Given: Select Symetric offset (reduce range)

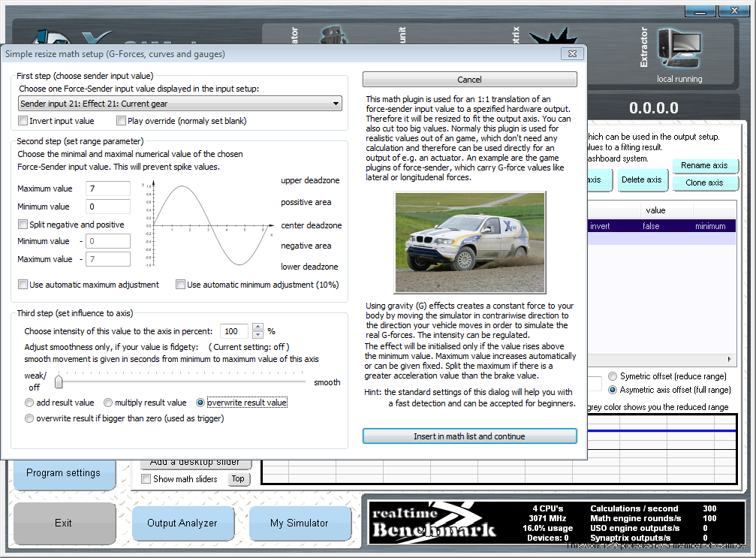Looking at the screenshot, I should [x=613, y=376].
